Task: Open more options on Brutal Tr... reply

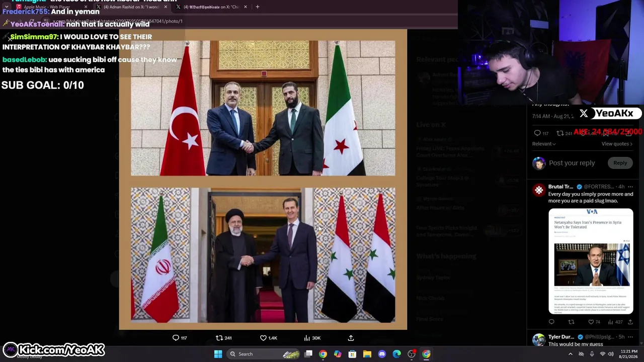Action: click(x=630, y=187)
